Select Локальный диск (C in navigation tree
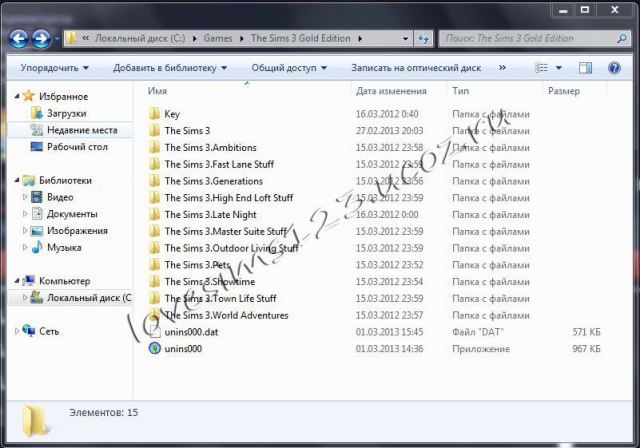 pos(89,298)
